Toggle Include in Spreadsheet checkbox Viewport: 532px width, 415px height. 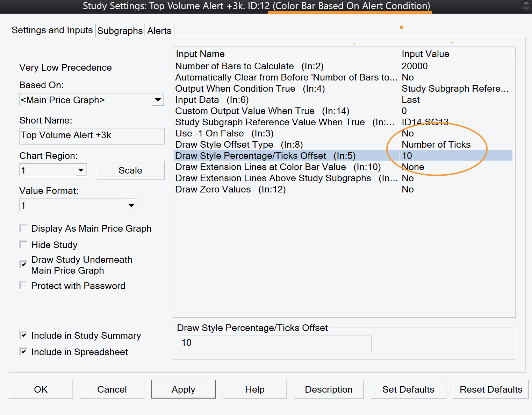pos(23,352)
